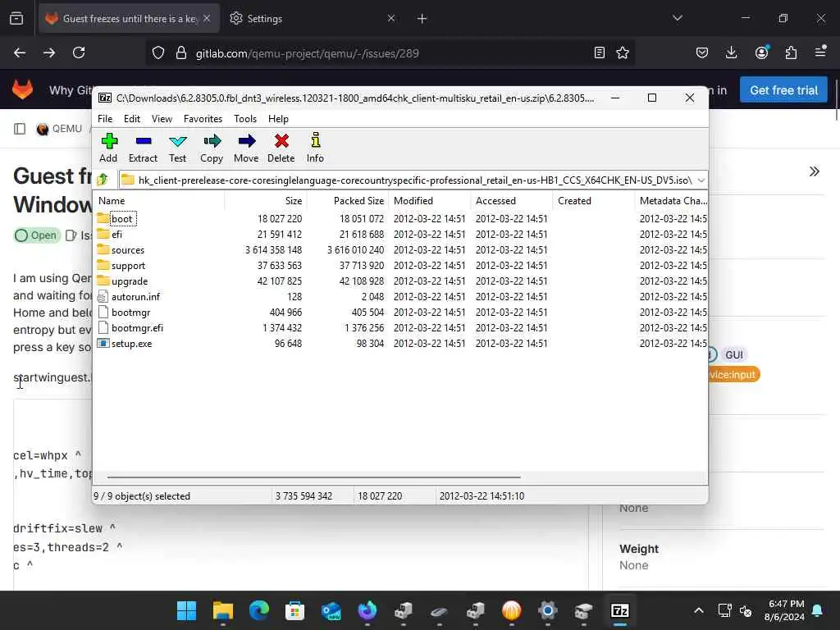840x630 pixels.
Task: Open a new browser tab
Action: coord(422,19)
